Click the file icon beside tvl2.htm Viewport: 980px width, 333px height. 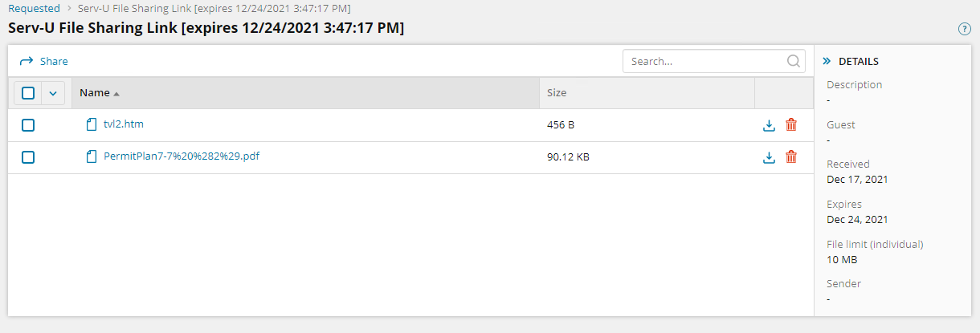[91, 124]
